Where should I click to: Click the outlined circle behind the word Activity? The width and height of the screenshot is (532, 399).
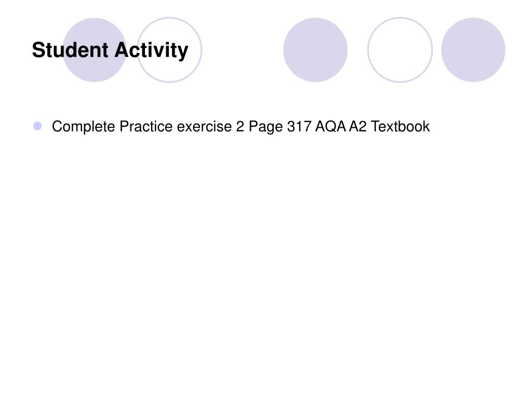point(169,50)
